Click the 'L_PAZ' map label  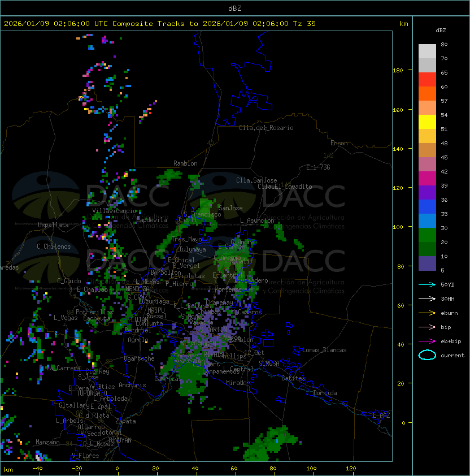(x=381, y=416)
